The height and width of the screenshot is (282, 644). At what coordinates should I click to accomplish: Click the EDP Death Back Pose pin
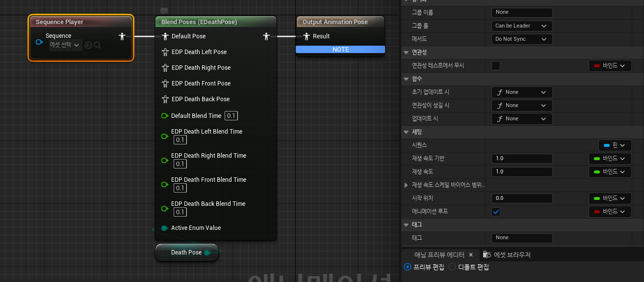coord(165,99)
